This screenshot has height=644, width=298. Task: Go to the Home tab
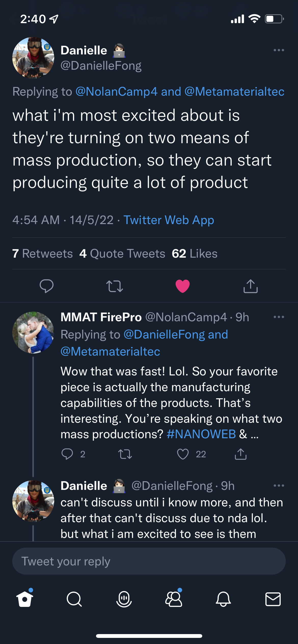point(25,599)
